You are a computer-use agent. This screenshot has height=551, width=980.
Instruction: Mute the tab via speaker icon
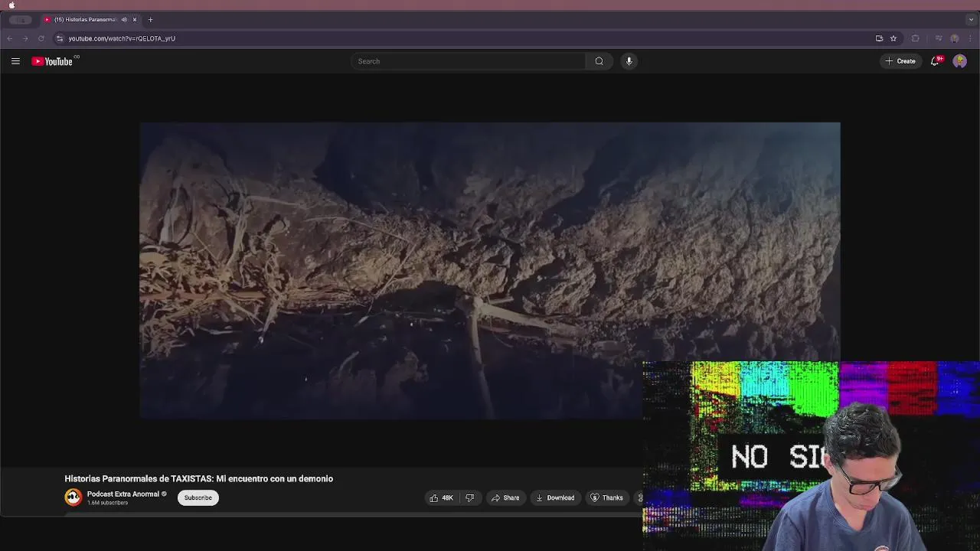point(124,19)
